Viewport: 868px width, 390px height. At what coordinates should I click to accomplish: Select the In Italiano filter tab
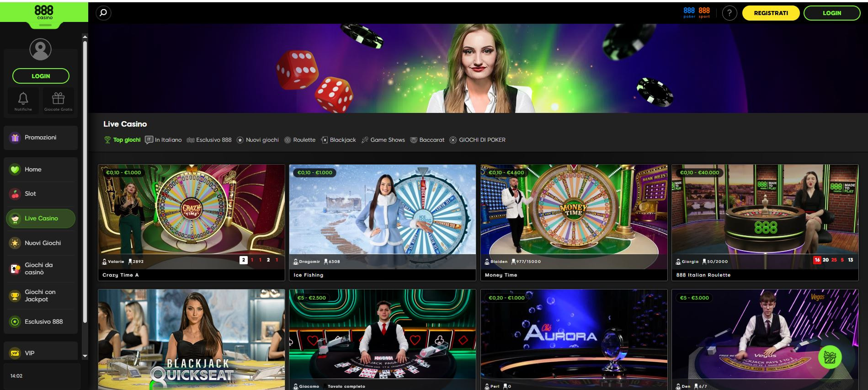click(x=163, y=140)
